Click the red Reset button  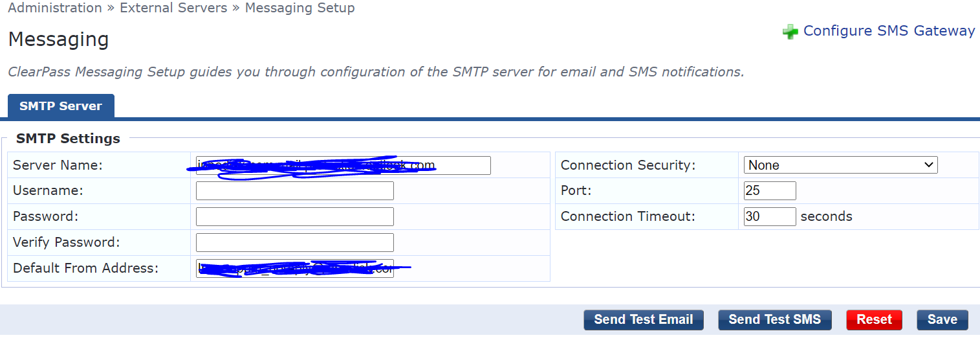875,320
